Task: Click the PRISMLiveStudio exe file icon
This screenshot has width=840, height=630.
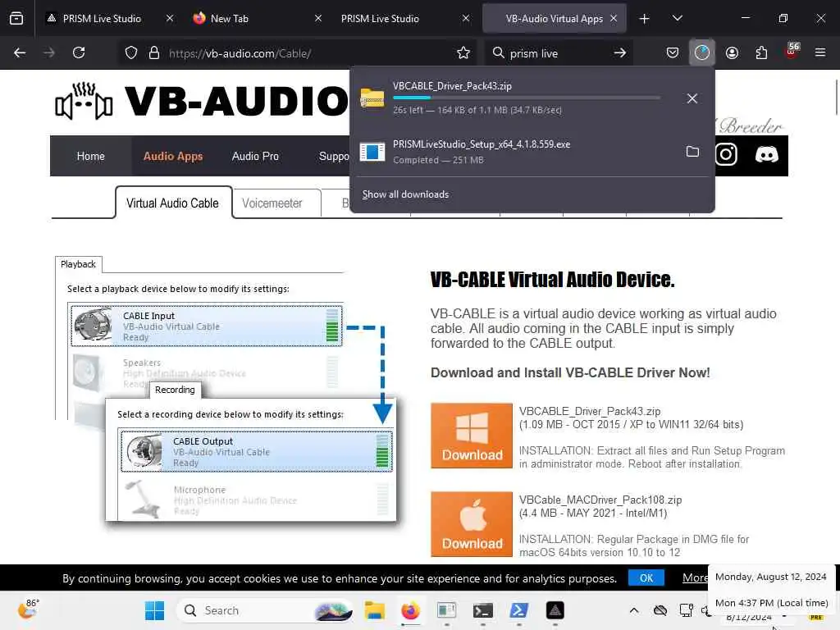Action: (x=372, y=152)
